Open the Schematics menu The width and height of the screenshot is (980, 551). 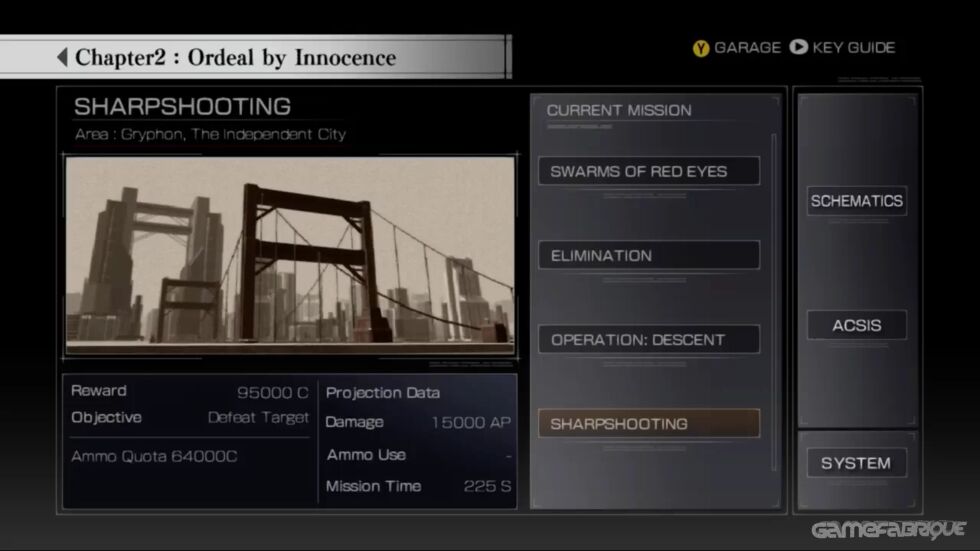coord(856,201)
